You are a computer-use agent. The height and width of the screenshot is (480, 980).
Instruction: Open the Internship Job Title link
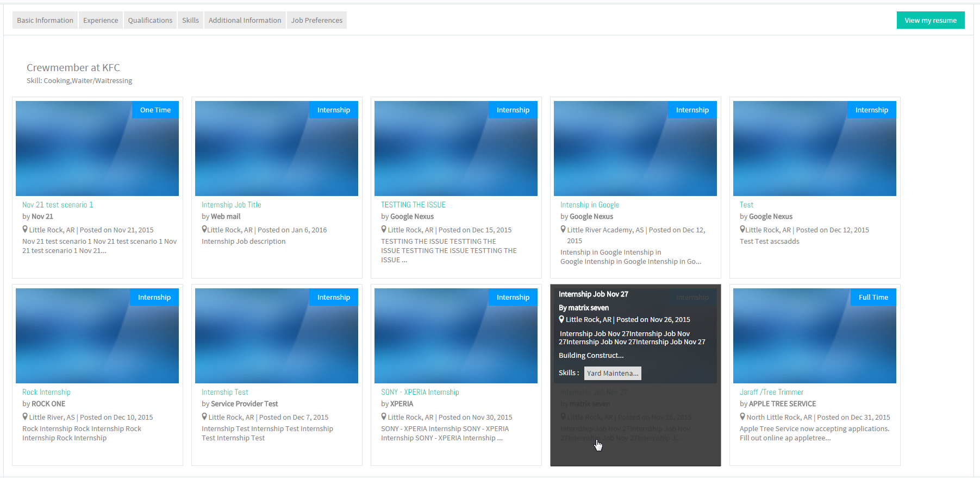pos(232,205)
